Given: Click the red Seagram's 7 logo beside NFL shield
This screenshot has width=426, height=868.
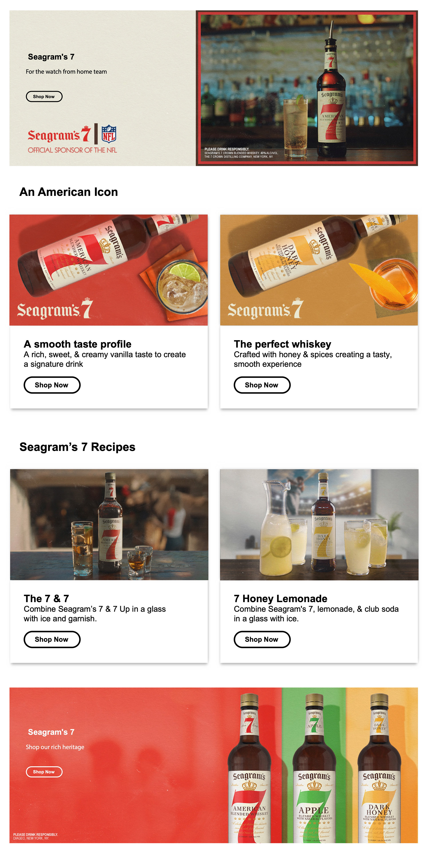Looking at the screenshot, I should (x=59, y=135).
